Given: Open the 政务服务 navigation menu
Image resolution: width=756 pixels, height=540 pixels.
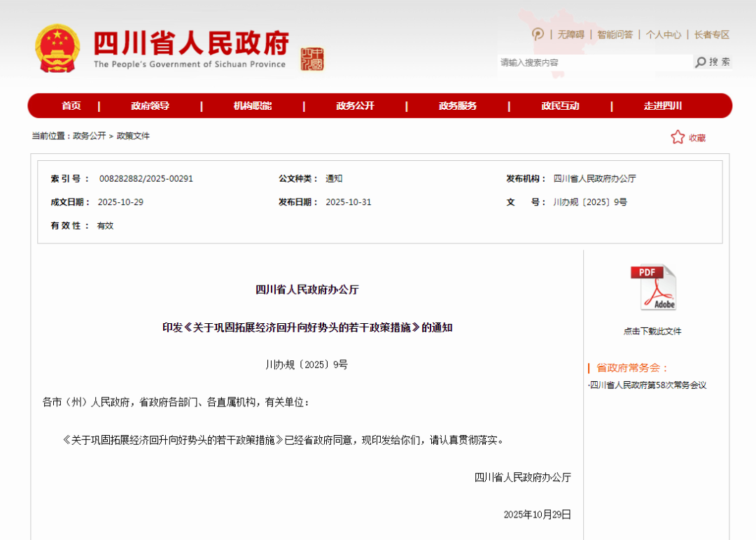Looking at the screenshot, I should [x=457, y=106].
